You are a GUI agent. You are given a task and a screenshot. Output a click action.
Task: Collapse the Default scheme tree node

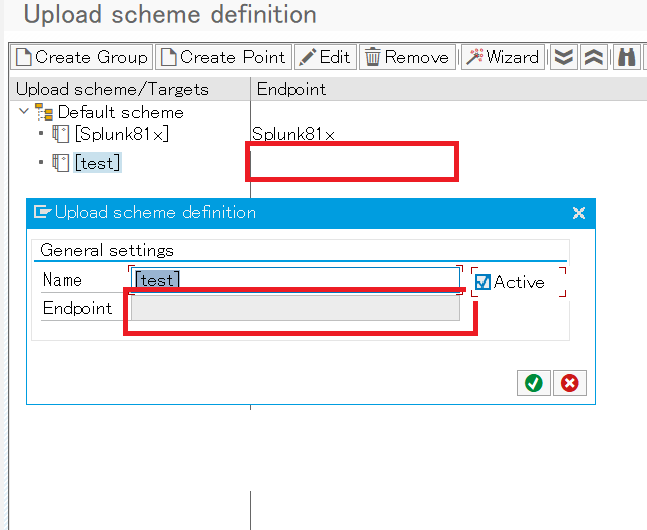point(25,112)
